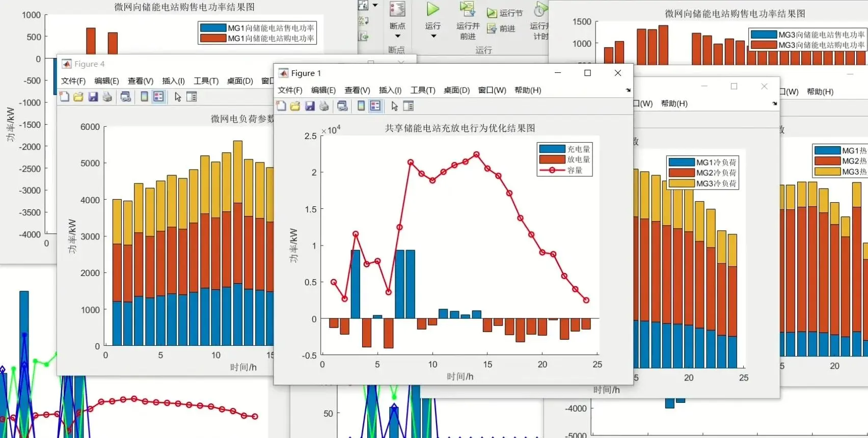Open 文件(F) menu in Figure 1
Screen dimensions: 868x438
[x=290, y=90]
